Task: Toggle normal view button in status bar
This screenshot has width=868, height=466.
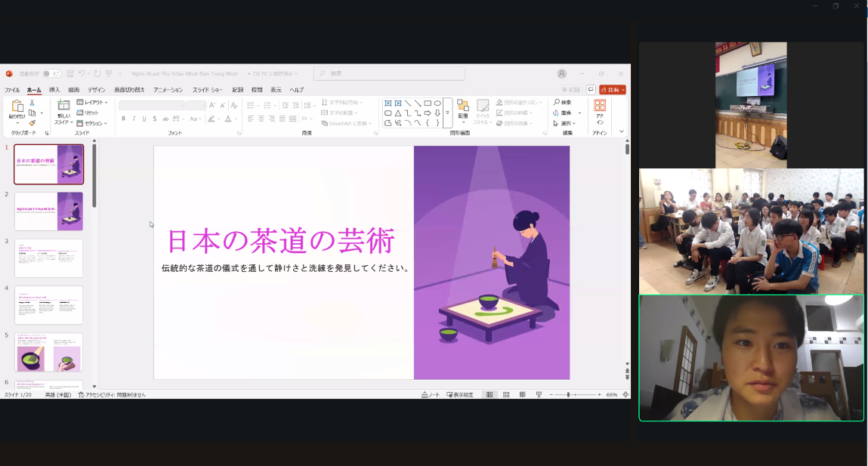Action: pos(490,395)
